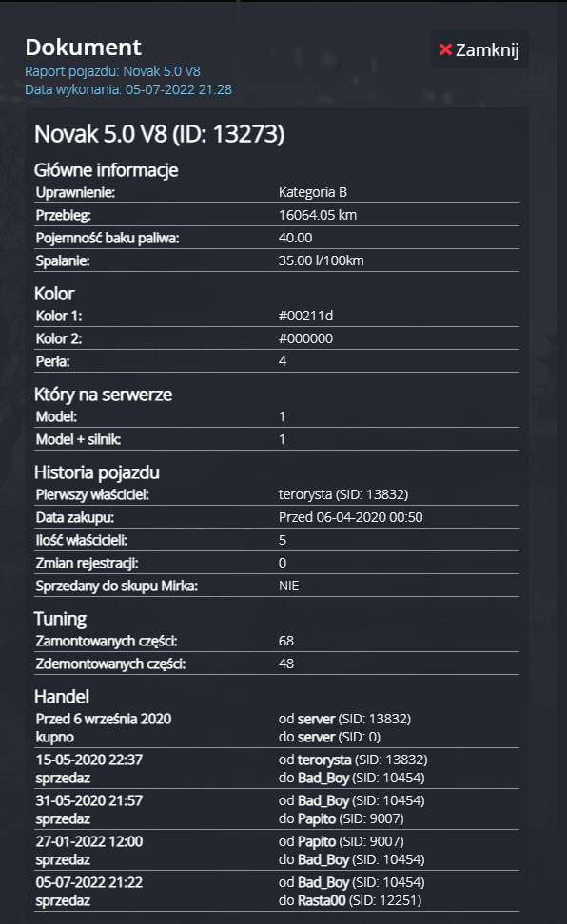
Task: Click Zamontowanych części count 68
Action: pyautogui.click(x=286, y=641)
